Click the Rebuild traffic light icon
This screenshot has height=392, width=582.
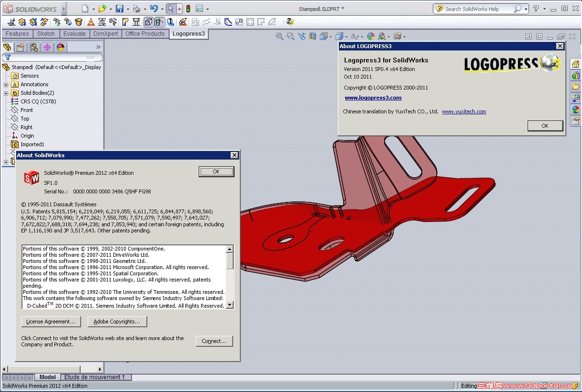coord(188,9)
